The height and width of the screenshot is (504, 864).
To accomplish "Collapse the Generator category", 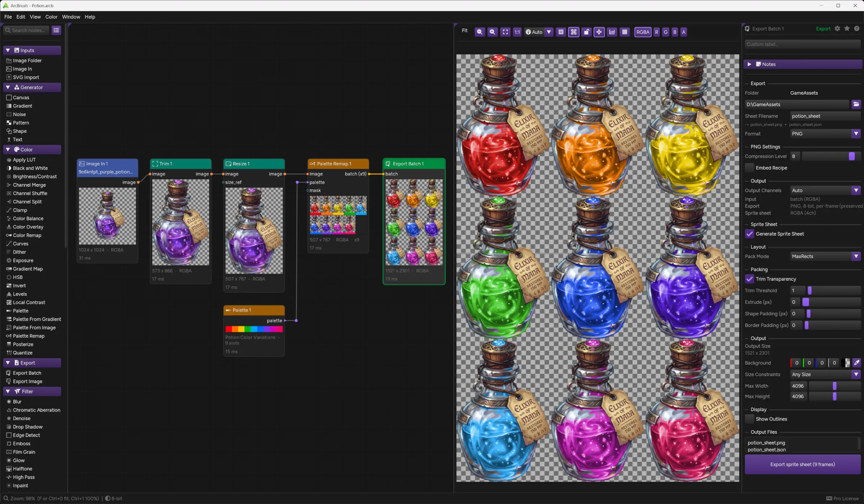I will pyautogui.click(x=32, y=87).
